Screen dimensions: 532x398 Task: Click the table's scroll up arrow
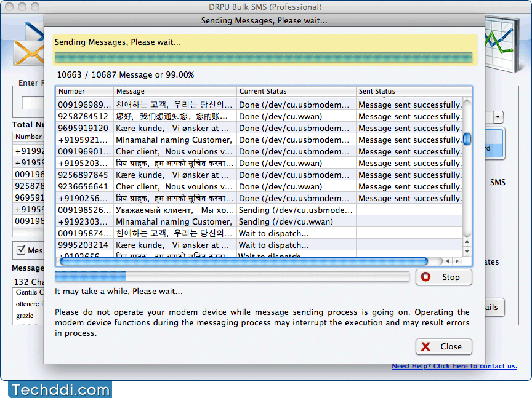pyautogui.click(x=467, y=241)
